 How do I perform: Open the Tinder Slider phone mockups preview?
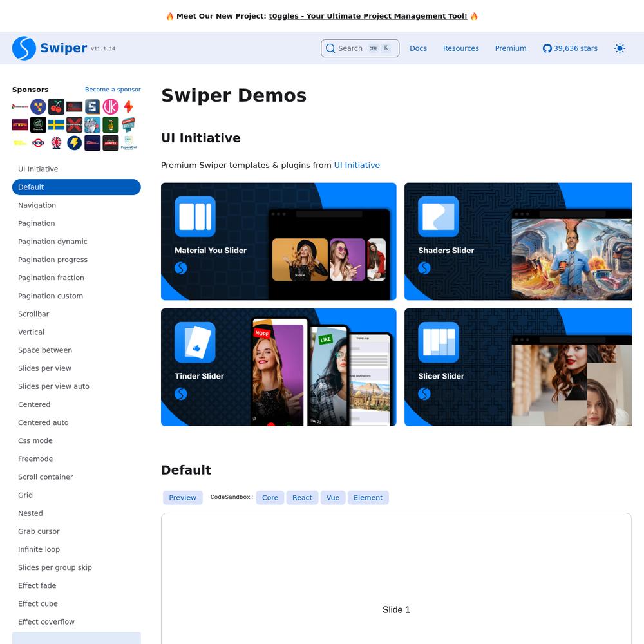tap(321, 372)
